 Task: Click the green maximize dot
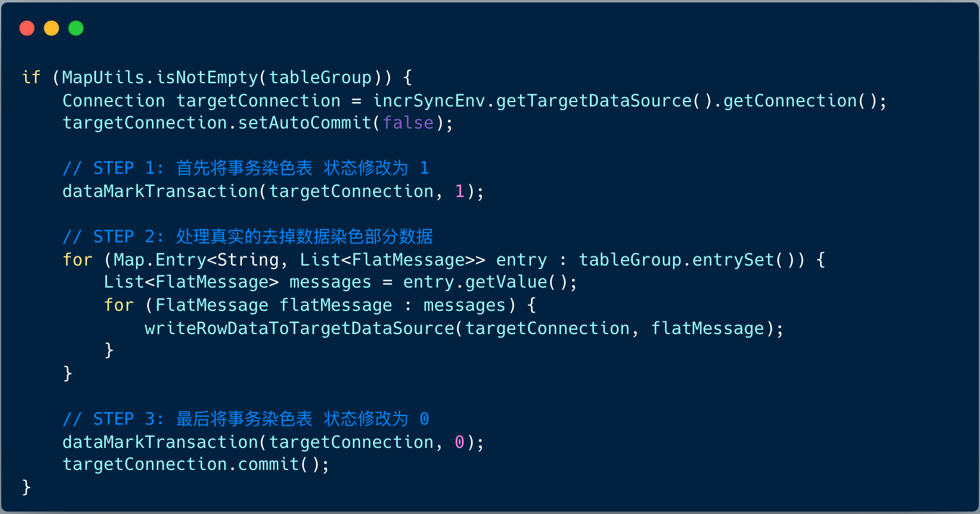coord(76,28)
